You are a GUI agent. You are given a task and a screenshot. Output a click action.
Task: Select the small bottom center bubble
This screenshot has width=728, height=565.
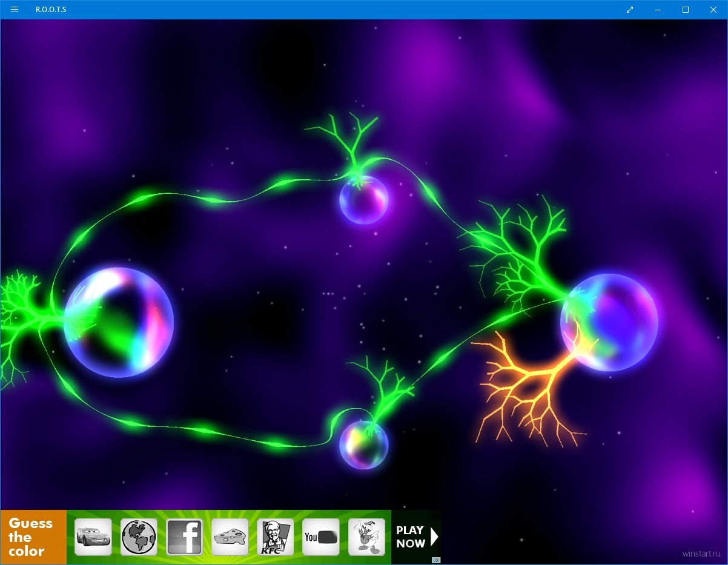(363, 445)
